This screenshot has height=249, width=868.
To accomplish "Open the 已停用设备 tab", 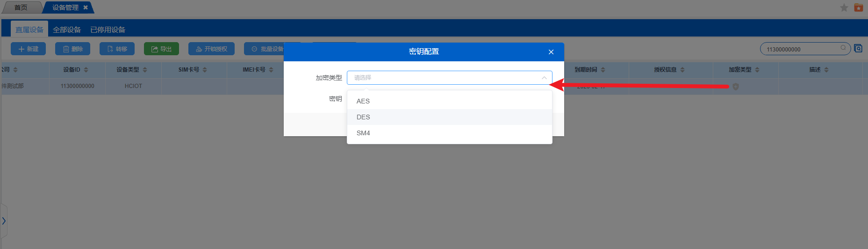I will [108, 29].
